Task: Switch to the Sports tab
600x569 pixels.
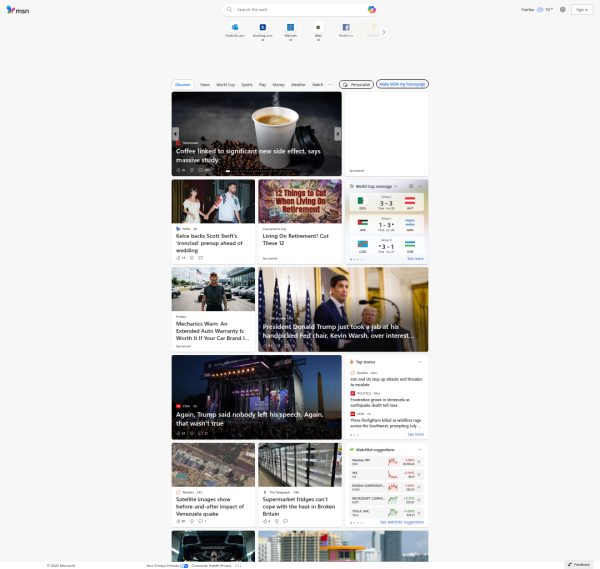Action: coord(247,85)
